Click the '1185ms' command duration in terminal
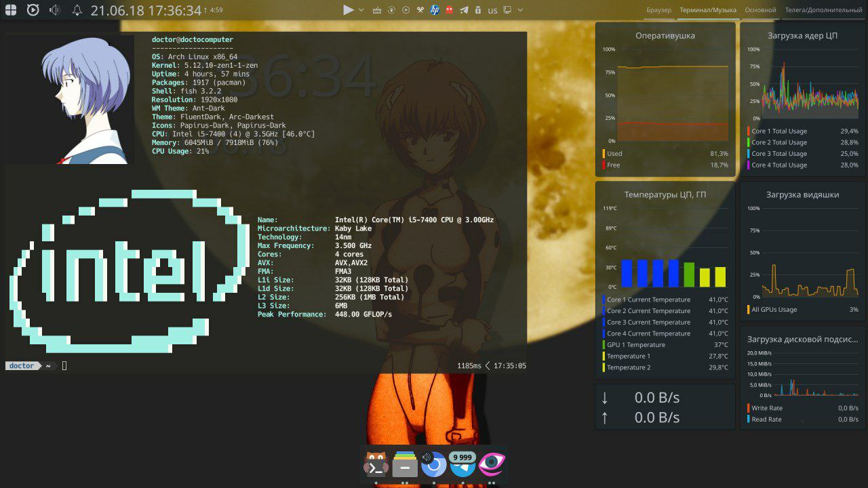This screenshot has width=868, height=488. pyautogui.click(x=469, y=366)
